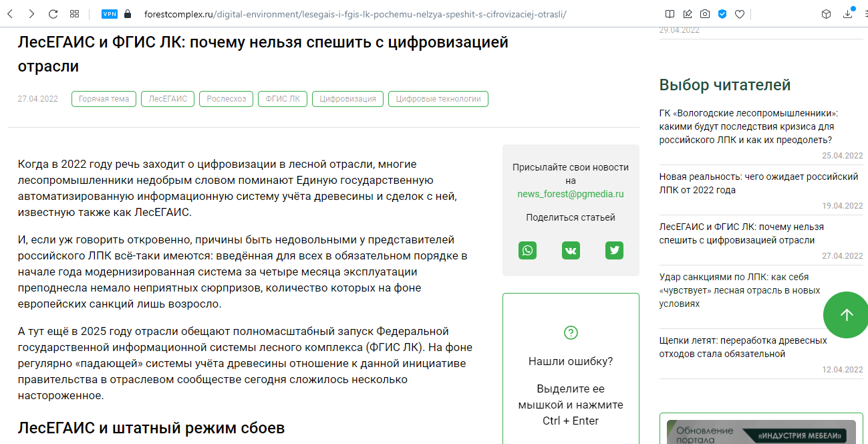Toggle the VPN badge in the address bar

[x=109, y=14]
